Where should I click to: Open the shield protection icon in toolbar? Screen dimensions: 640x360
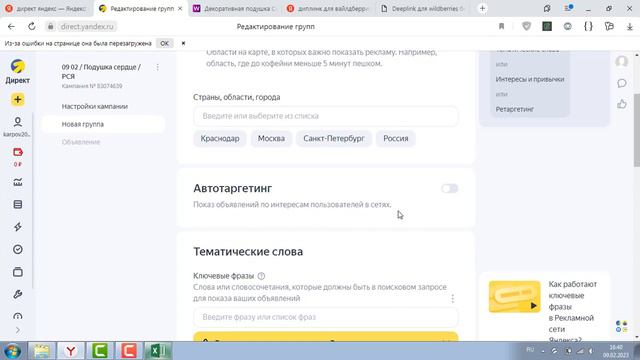tap(527, 27)
